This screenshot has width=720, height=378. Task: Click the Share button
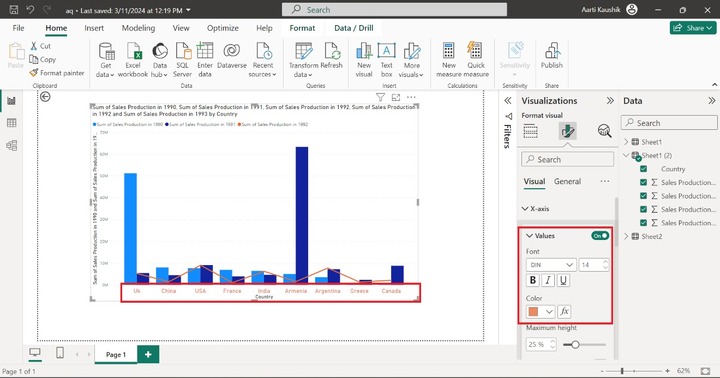pyautogui.click(x=692, y=28)
